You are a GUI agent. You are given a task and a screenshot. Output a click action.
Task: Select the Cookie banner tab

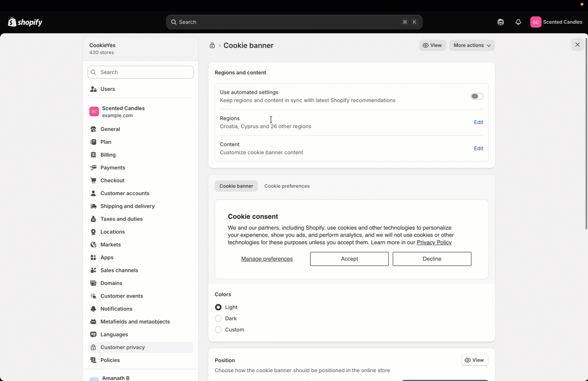(x=236, y=186)
